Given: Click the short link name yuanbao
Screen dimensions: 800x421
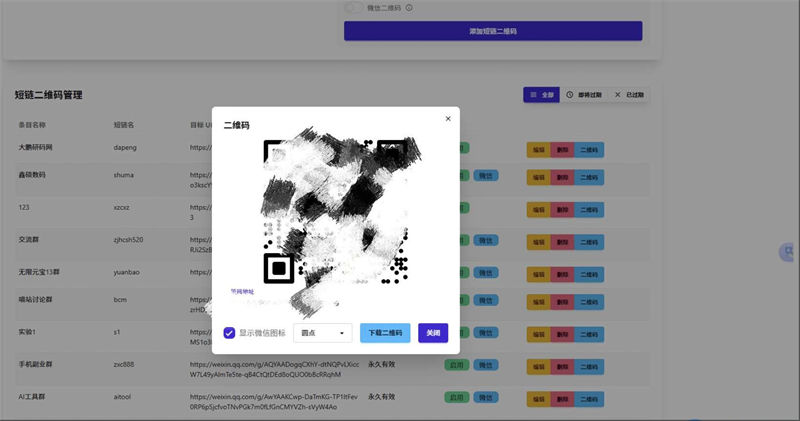Looking at the screenshot, I should click(126, 272).
